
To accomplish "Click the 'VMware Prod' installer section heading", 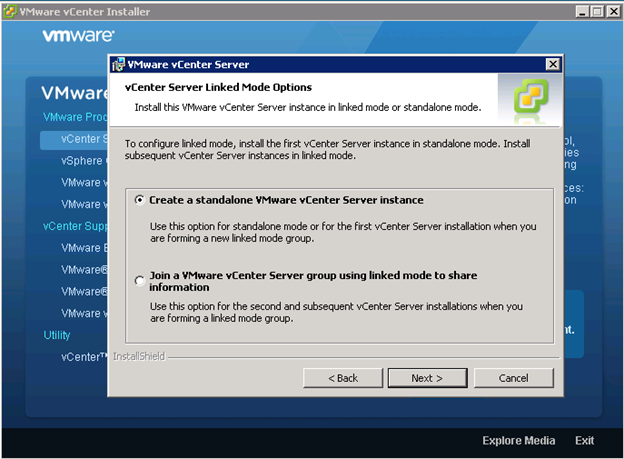I will [x=75, y=117].
